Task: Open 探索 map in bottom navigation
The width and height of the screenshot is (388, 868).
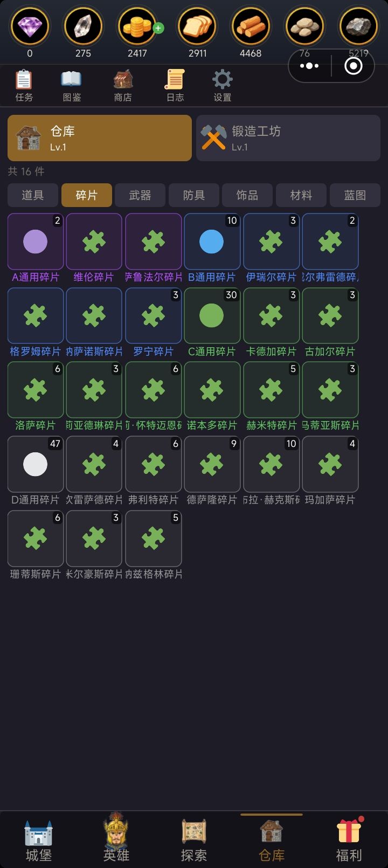Action: pos(194,840)
